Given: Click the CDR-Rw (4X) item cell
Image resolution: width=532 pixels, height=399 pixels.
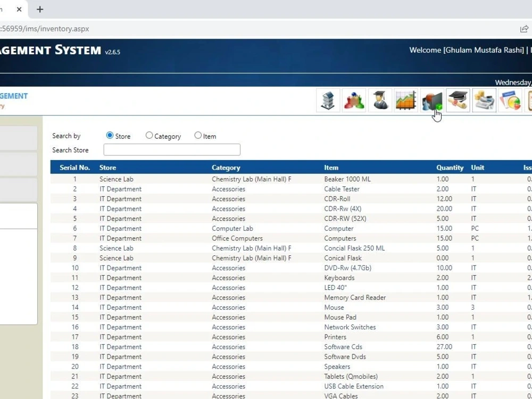Looking at the screenshot, I should click(x=343, y=209).
